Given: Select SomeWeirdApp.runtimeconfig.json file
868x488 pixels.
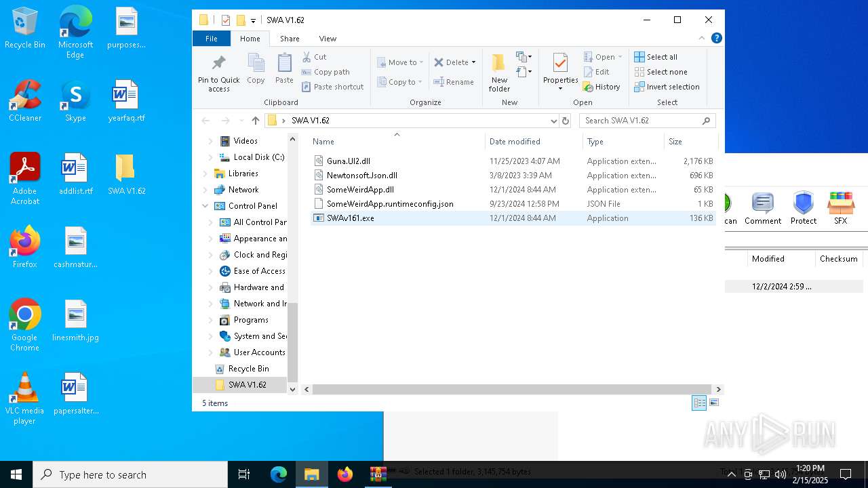Looking at the screenshot, I should click(390, 204).
